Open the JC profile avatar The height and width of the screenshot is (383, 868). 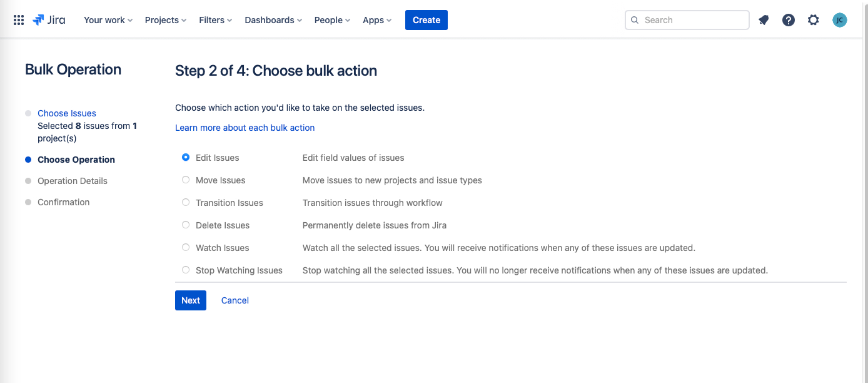click(x=839, y=20)
